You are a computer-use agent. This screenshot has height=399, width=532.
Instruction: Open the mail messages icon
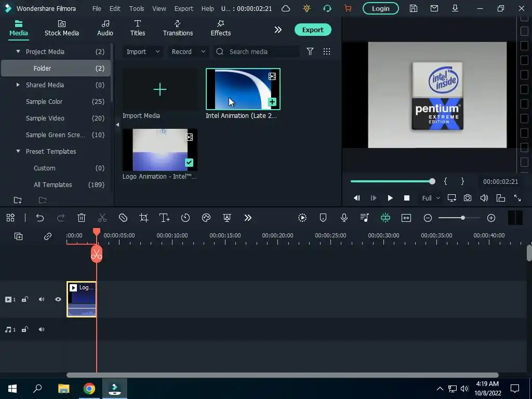coord(434,8)
